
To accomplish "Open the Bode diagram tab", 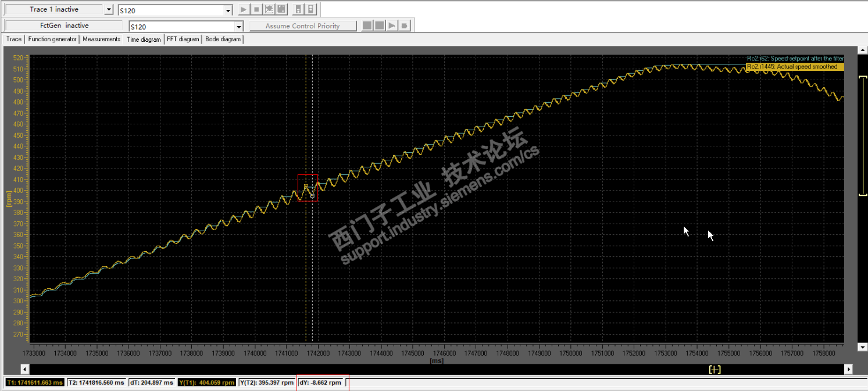I will [223, 39].
